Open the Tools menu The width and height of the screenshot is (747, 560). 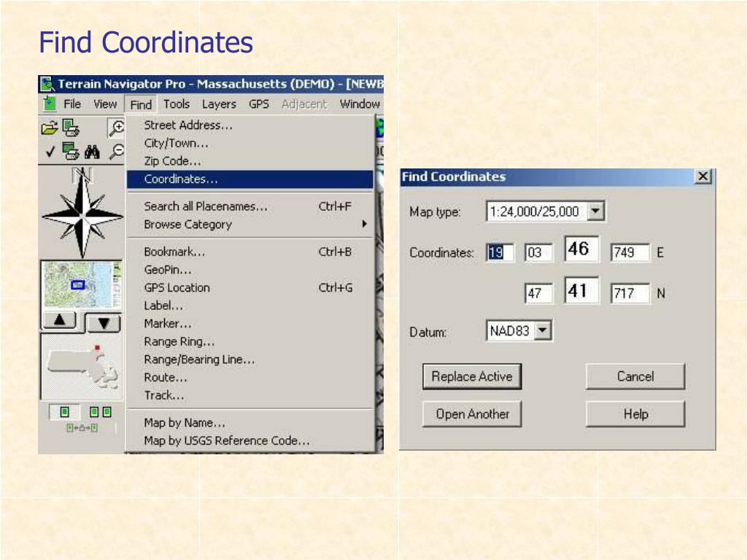point(177,104)
